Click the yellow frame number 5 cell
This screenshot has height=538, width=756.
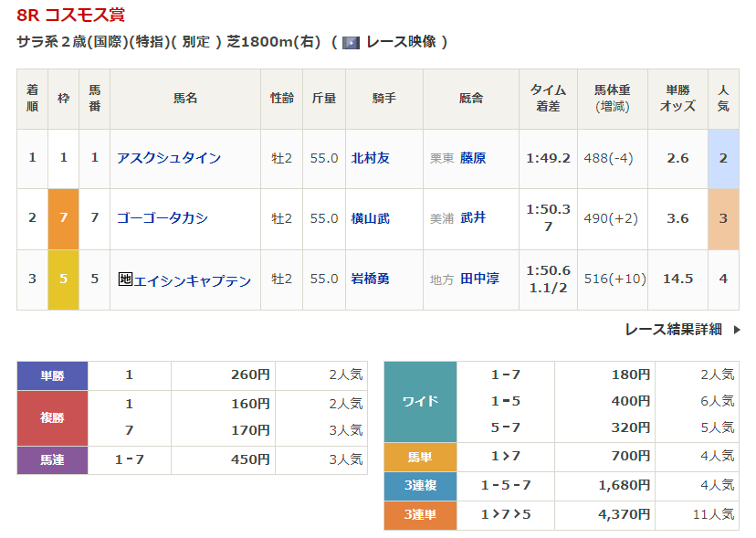(x=63, y=279)
